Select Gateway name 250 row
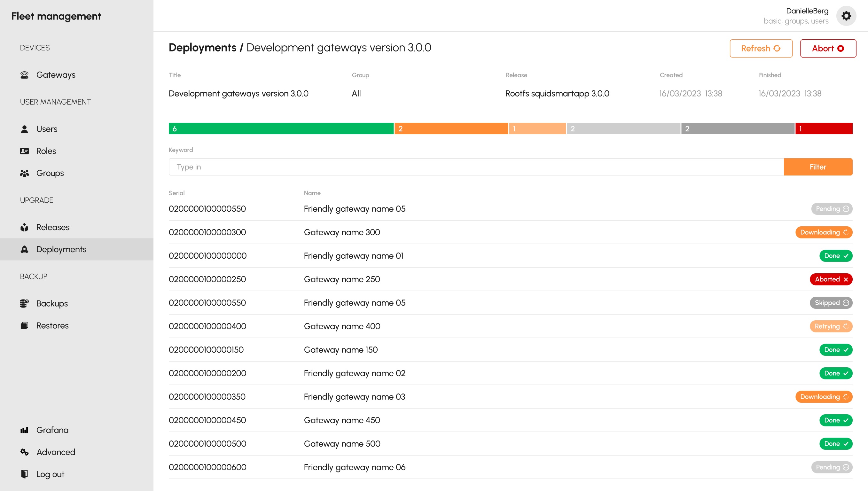868x491 pixels. tap(511, 280)
